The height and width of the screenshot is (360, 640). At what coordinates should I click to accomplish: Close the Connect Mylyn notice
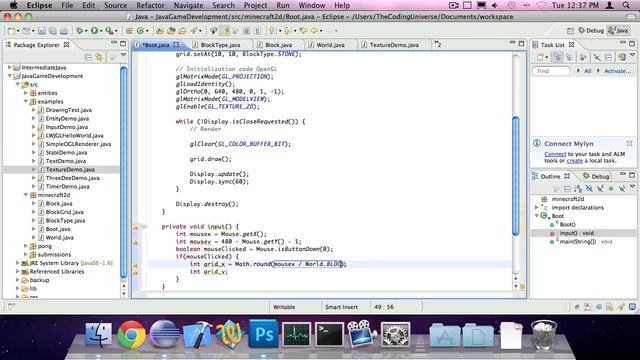[x=629, y=144]
